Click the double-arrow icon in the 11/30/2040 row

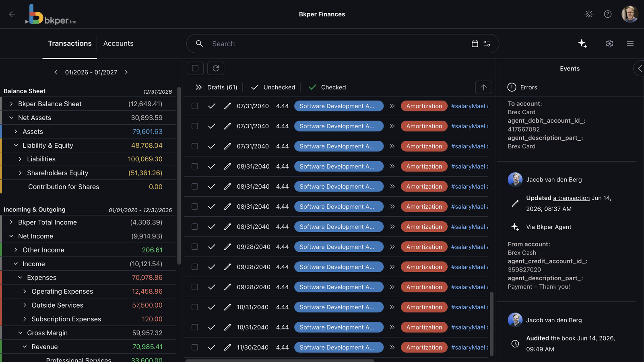tap(392, 347)
